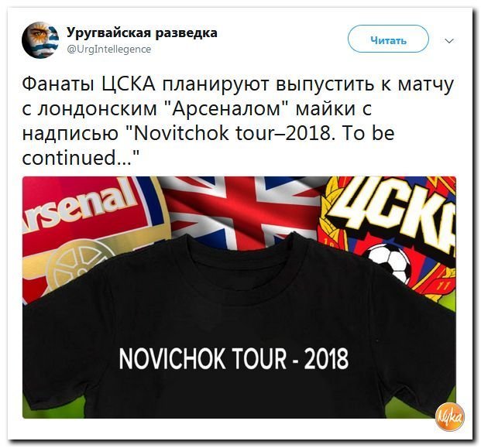The image size is (481, 448).
Task: Open the attached tweet image
Action: pyautogui.click(x=239, y=297)
